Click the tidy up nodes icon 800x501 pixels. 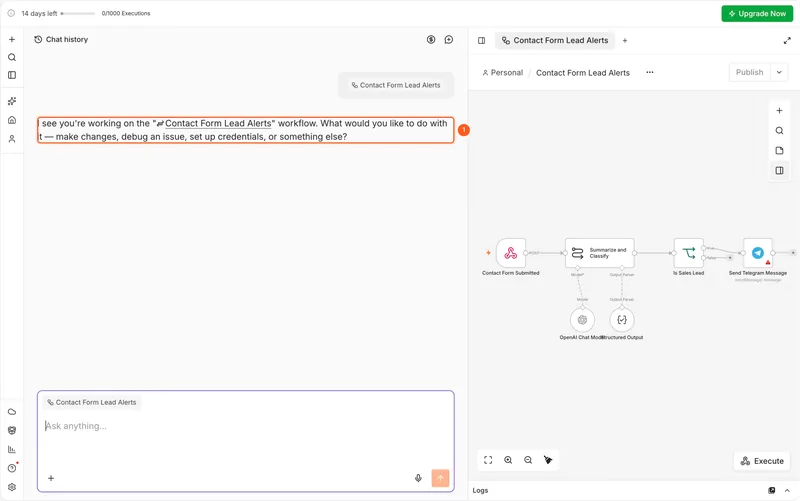(548, 460)
